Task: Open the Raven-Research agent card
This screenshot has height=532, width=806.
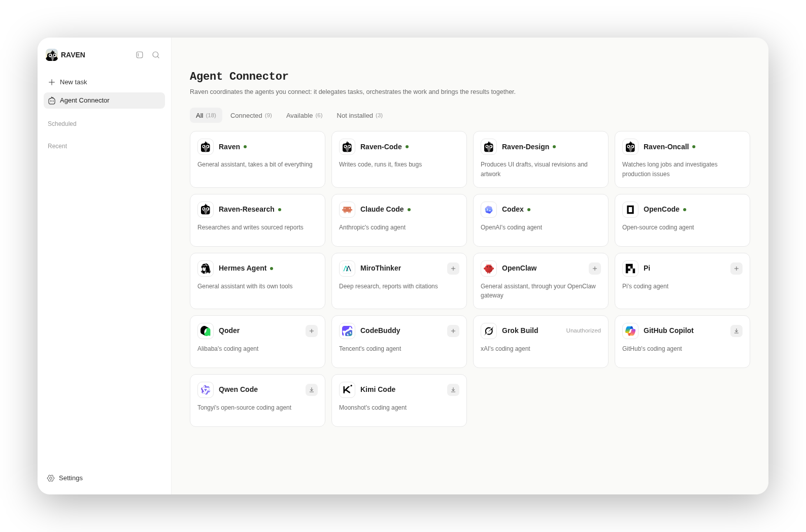Action: click(x=257, y=220)
